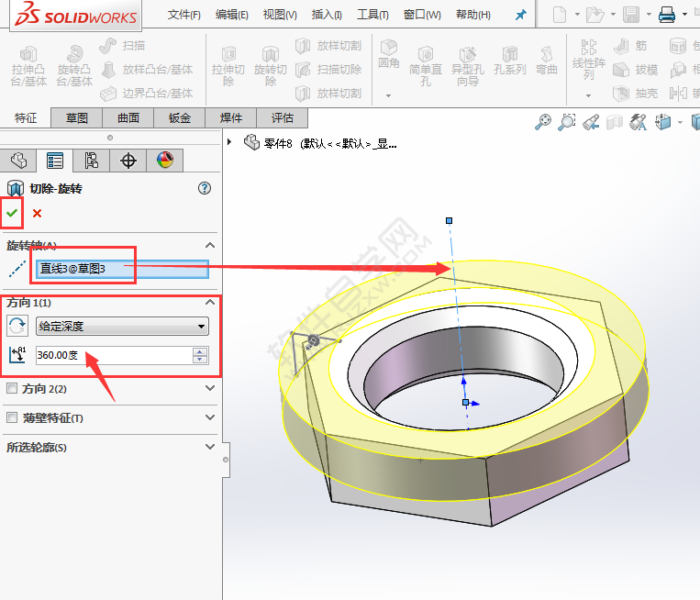
Task: Switch to the 焊件 tab
Action: 231,118
